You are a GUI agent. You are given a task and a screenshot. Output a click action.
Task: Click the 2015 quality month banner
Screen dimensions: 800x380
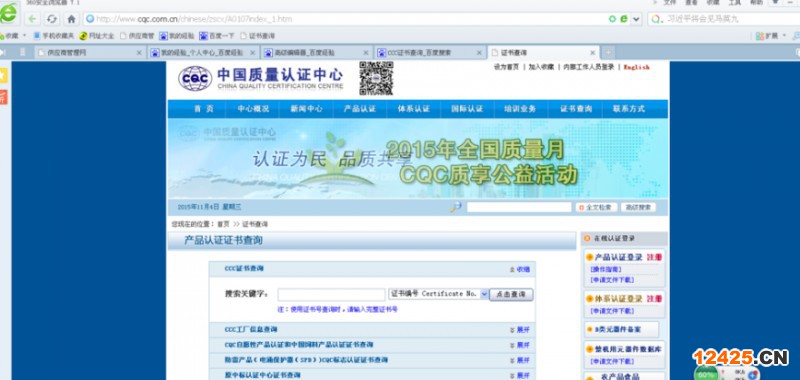tap(418, 159)
